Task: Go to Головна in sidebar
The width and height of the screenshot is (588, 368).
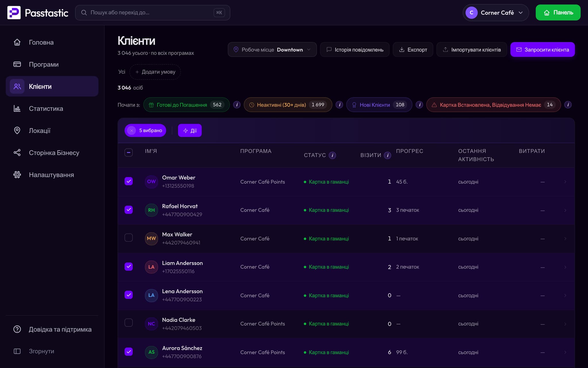Action: (52, 42)
